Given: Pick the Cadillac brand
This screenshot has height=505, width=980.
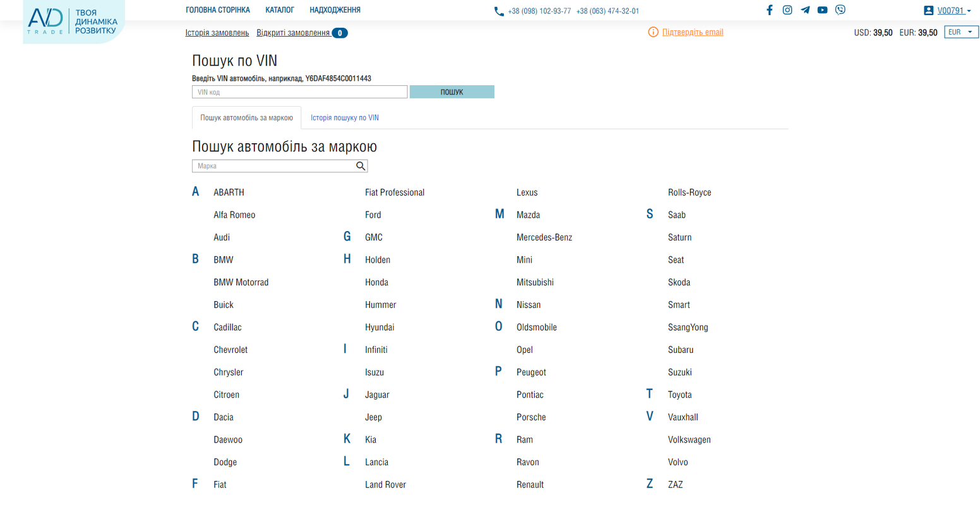Looking at the screenshot, I should point(227,328).
